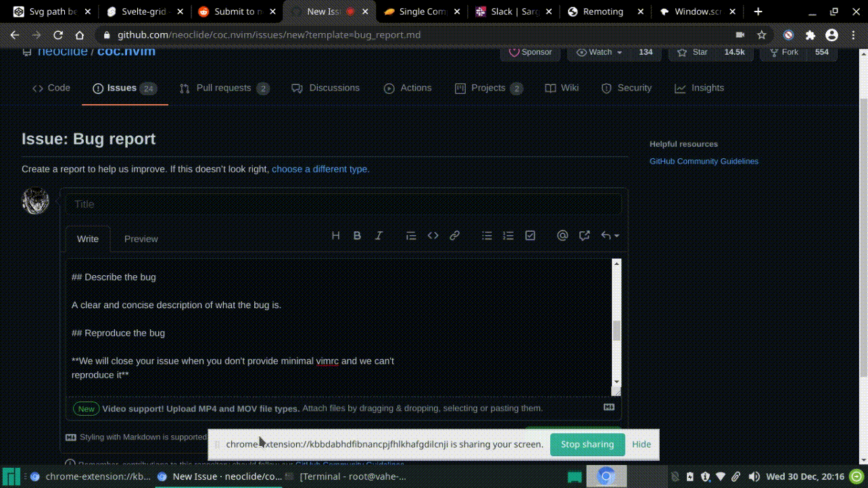
Task: Open Chrome extensions puzzle icon
Action: click(x=811, y=35)
